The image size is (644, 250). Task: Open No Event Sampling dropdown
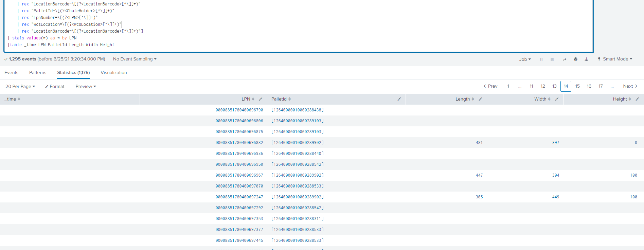click(x=135, y=59)
